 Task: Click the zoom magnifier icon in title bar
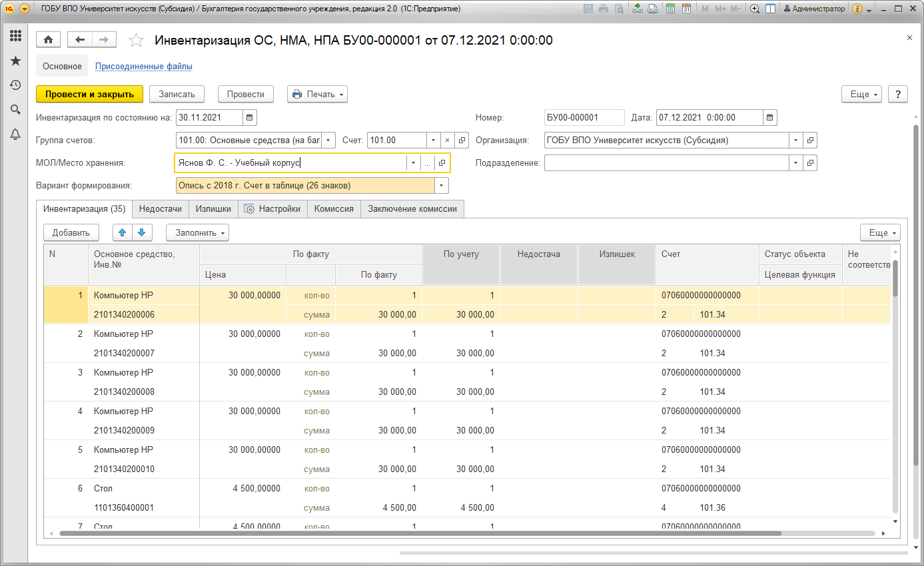click(755, 9)
